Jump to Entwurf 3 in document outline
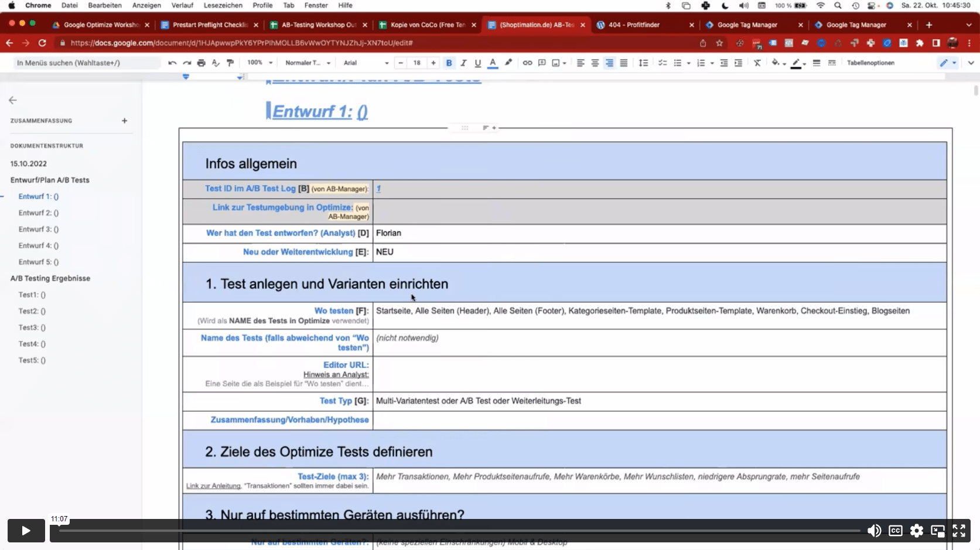This screenshot has height=550, width=980. coord(39,229)
